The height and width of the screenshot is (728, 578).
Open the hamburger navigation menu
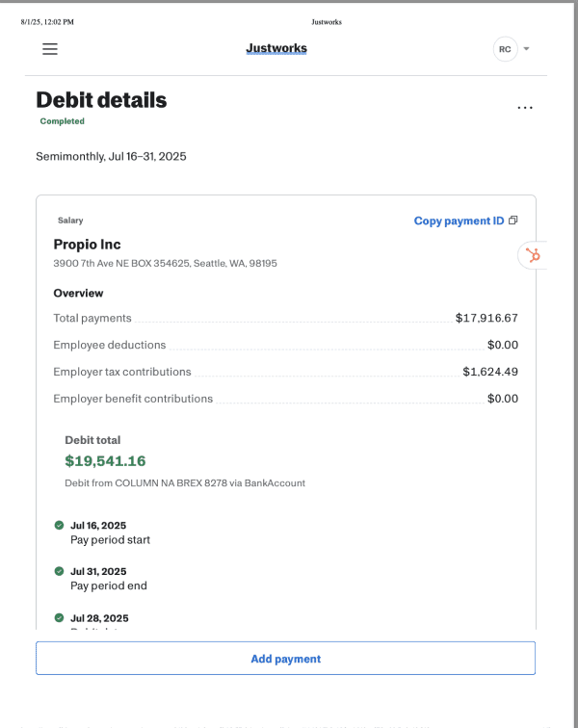click(50, 49)
